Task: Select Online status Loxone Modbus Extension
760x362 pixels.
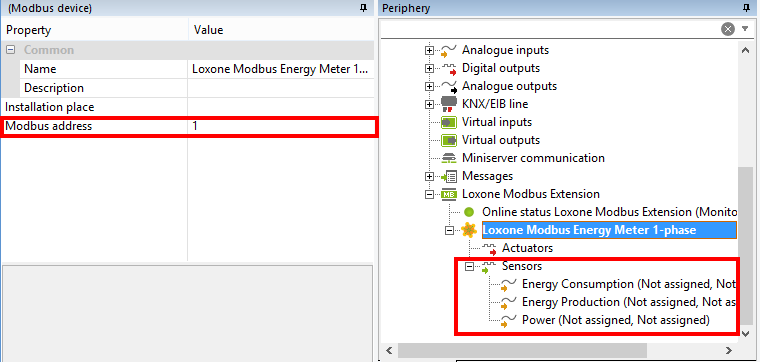Action: click(x=609, y=212)
